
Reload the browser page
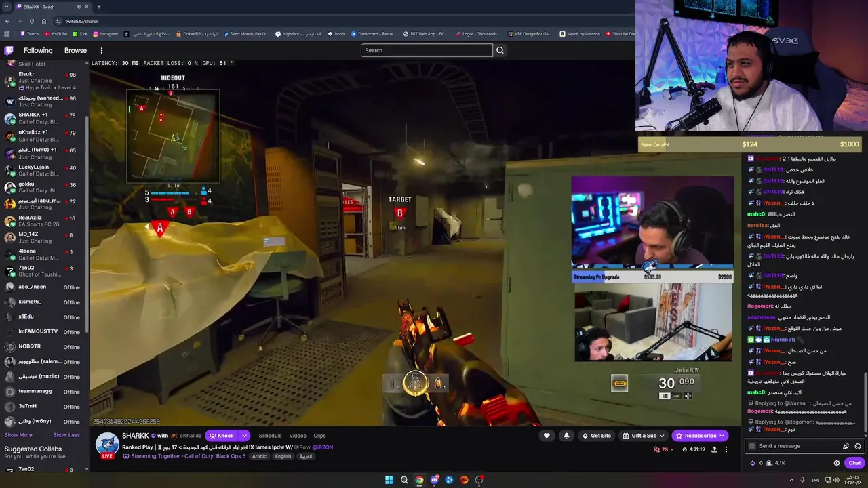coord(31,21)
